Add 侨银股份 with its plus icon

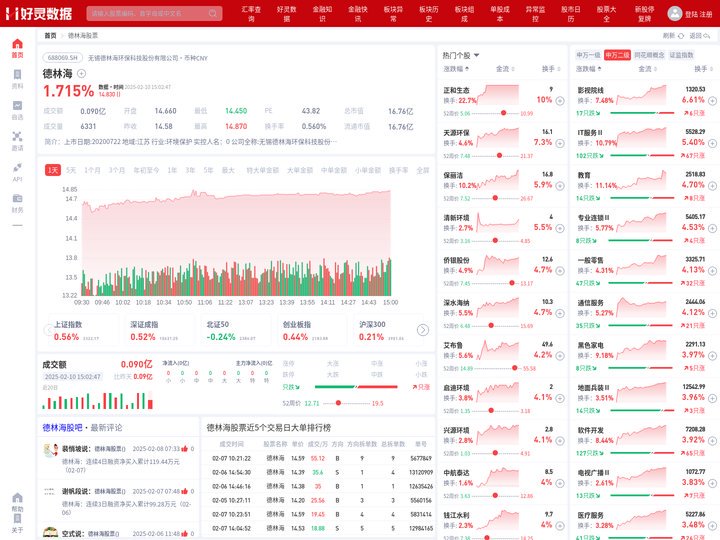coord(560,270)
